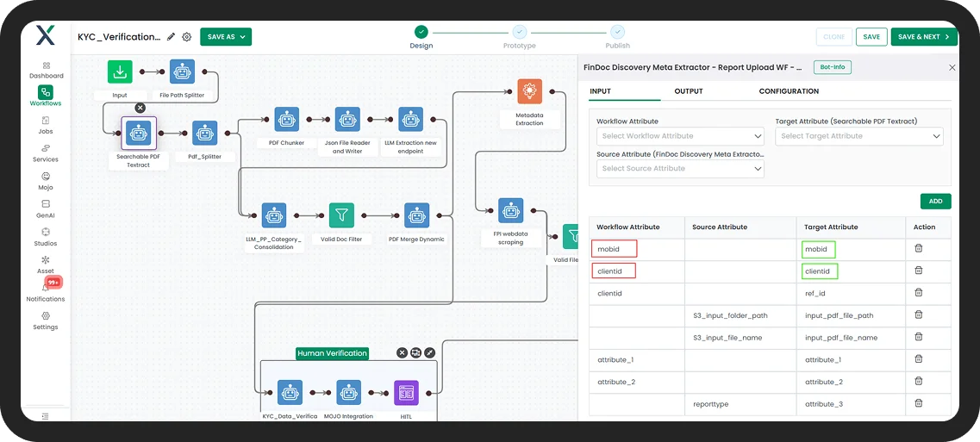Delete the ref_id mapping row
The width and height of the screenshot is (980, 442).
coord(919,292)
